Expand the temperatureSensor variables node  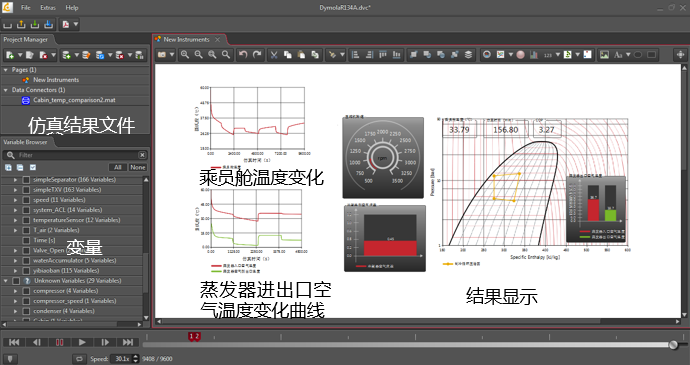pyautogui.click(x=15, y=220)
